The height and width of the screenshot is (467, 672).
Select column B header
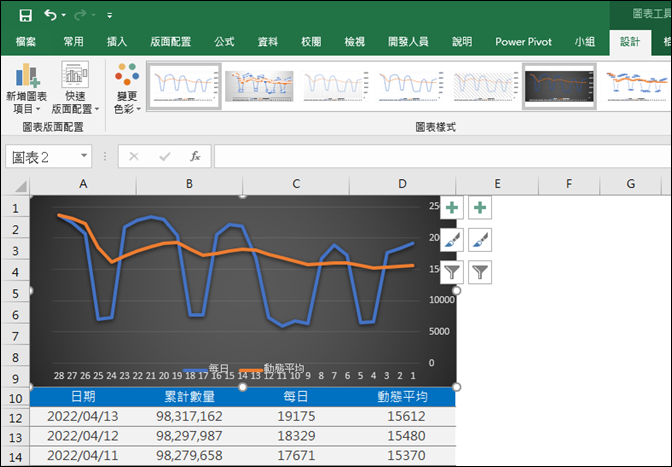[189, 184]
